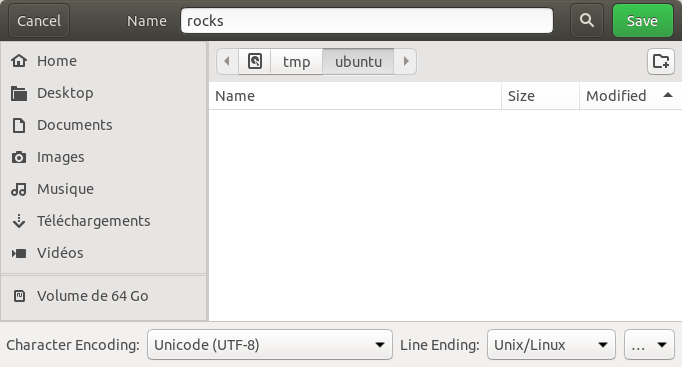
Task: Expand the Line Ending Unix/Linux dropdown
Action: point(551,345)
